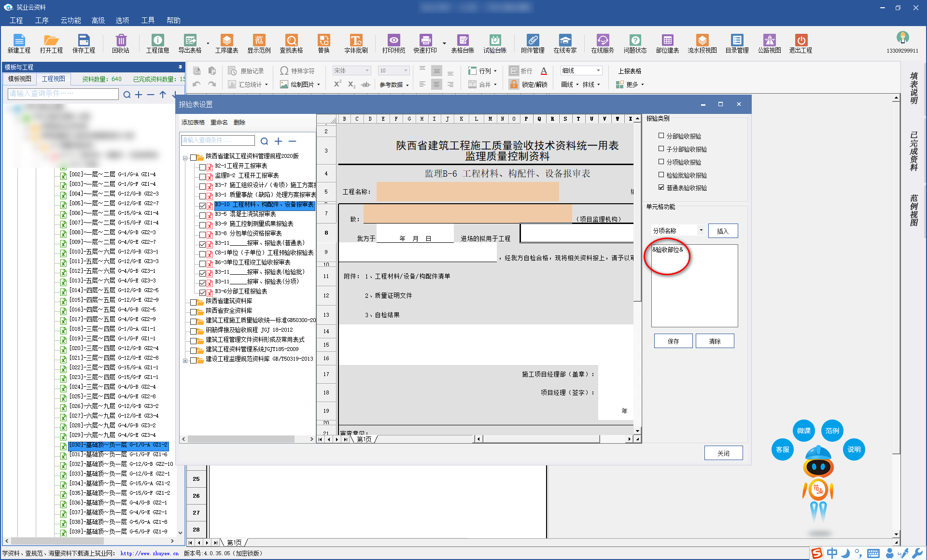Click the 微课 round assistant button
The image size is (927, 560).
click(803, 430)
